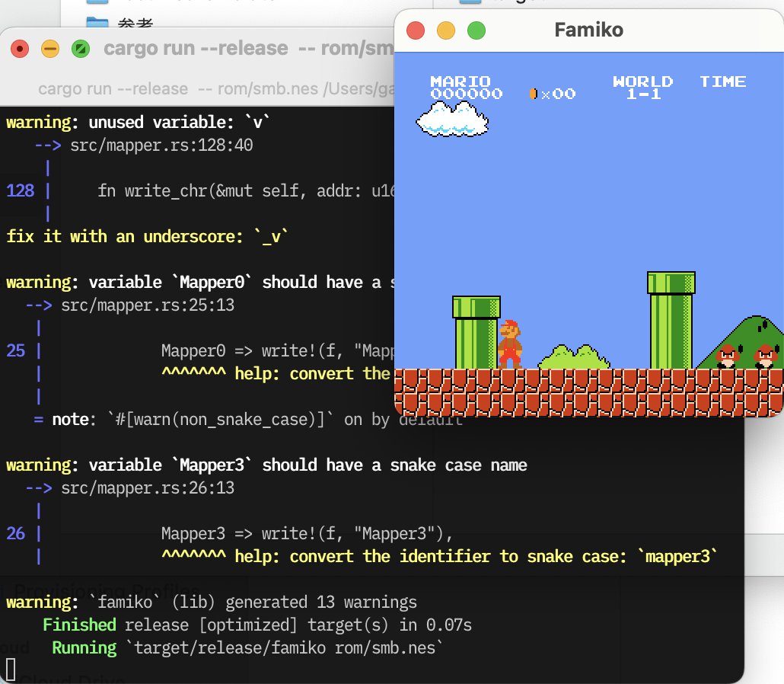Click line number 128 in terminal
Viewport: 784px width, 684px height.
(x=20, y=190)
